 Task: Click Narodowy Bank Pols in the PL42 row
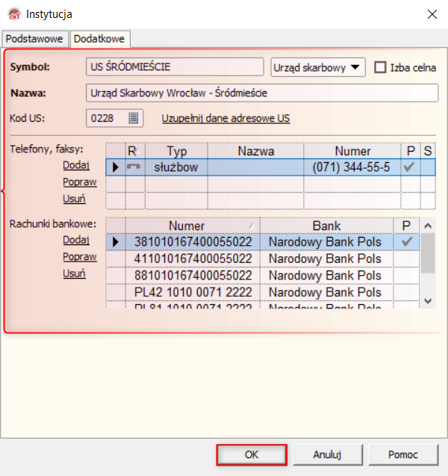[327, 292]
